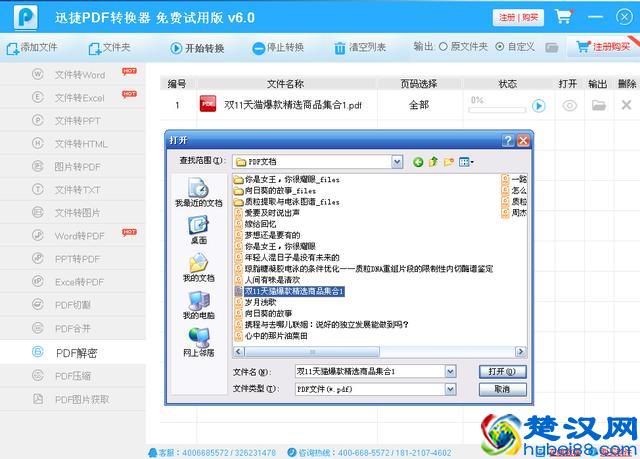Select 自定义 output radio button
The height and width of the screenshot is (459, 640).
coord(499,47)
